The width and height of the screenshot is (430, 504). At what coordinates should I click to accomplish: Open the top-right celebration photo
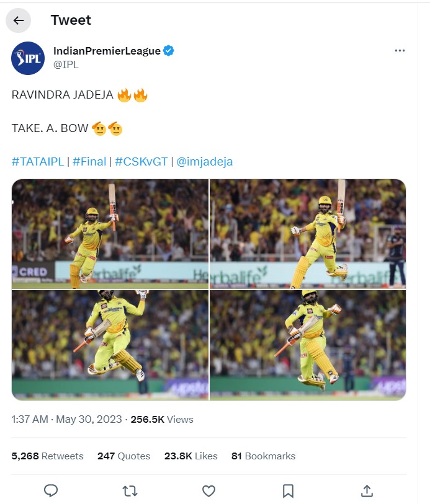point(308,234)
